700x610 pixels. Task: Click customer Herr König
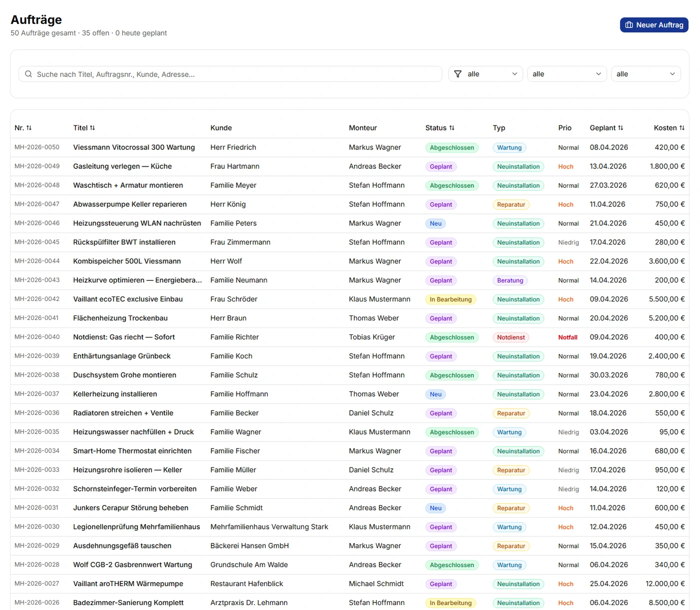pyautogui.click(x=228, y=204)
